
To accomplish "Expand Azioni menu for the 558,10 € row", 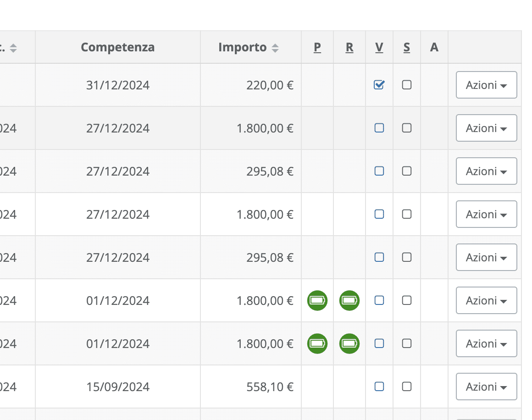I will click(486, 387).
